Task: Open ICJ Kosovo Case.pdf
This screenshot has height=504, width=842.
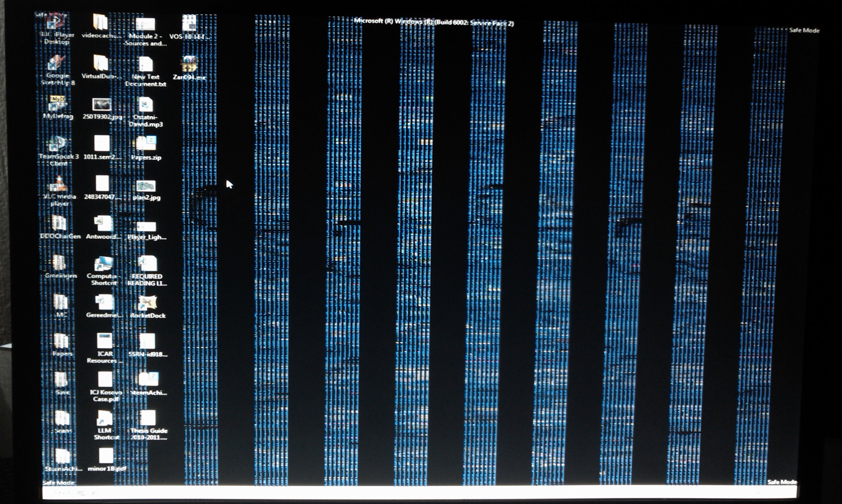Action: [x=105, y=379]
